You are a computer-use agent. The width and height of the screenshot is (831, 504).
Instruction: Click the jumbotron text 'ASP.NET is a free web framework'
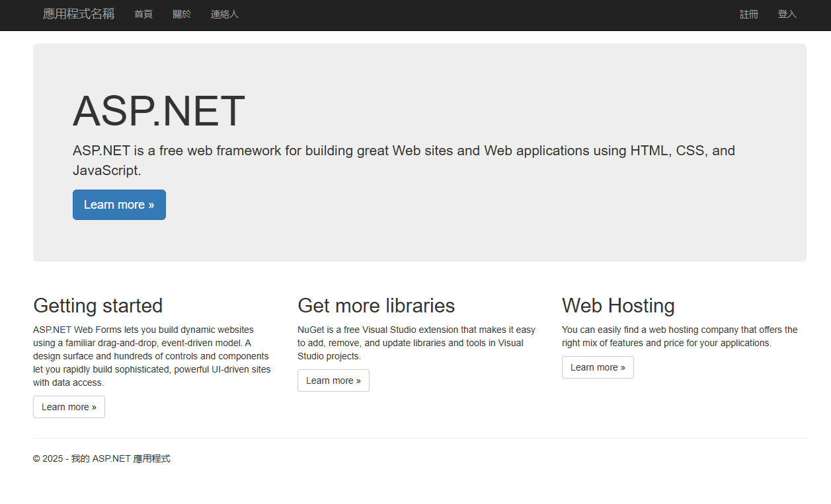404,161
